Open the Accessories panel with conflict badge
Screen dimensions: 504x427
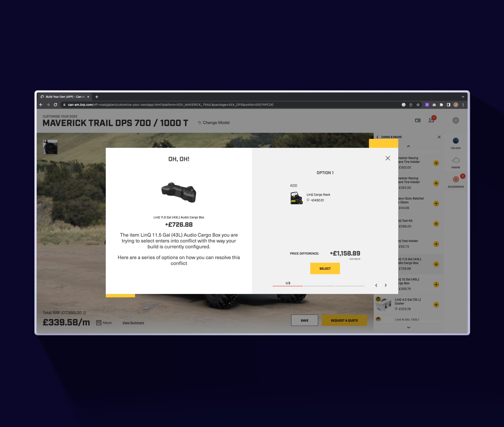456,181
